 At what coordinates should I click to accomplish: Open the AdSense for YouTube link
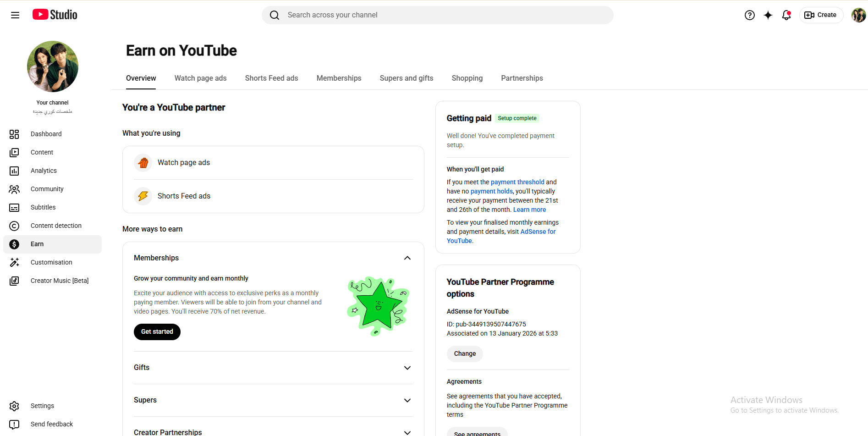tap(501, 236)
